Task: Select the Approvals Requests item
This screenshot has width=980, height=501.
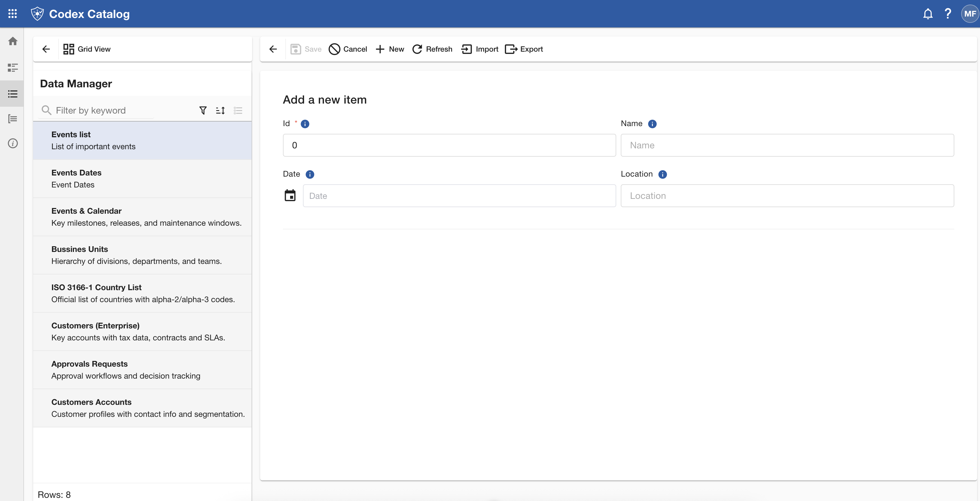Action: [142, 370]
